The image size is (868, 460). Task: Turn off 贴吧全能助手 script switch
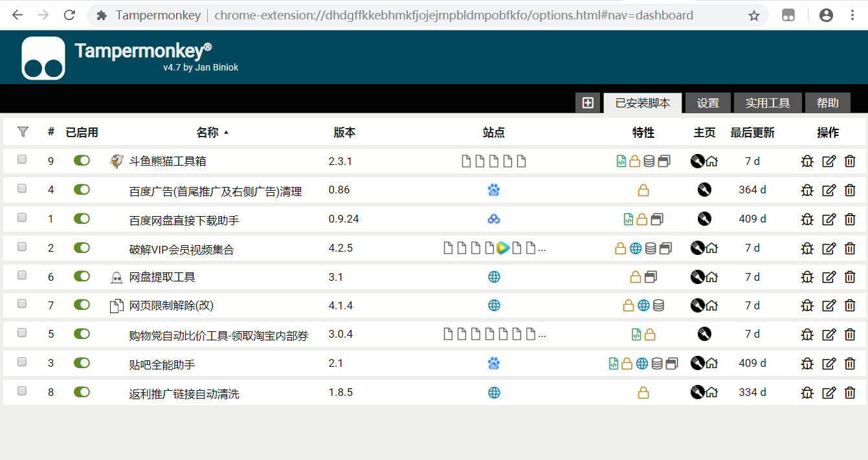pos(82,362)
